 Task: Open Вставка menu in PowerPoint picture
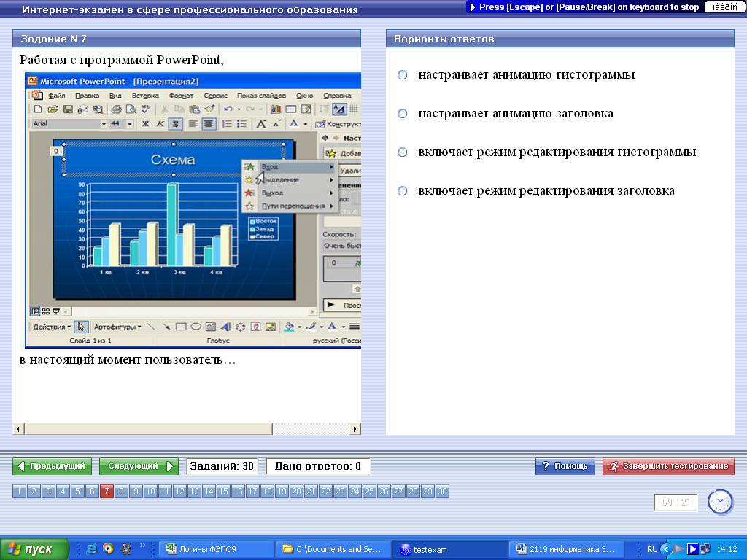coord(145,96)
